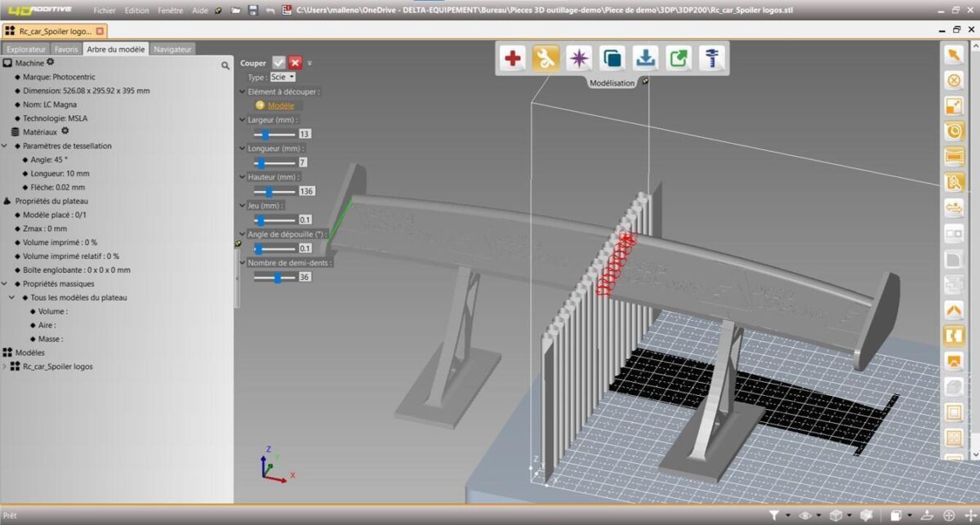Collapse the Elément à découper section
Image resolution: width=980 pixels, height=525 pixels.
point(243,91)
